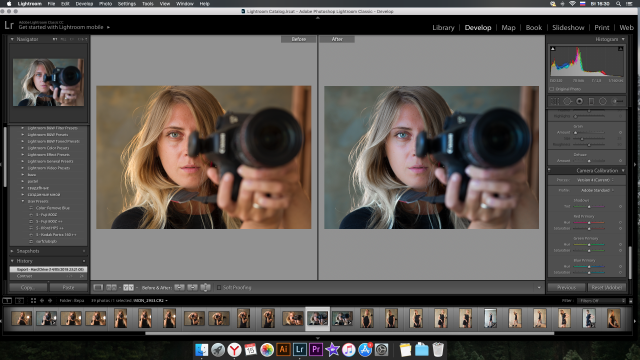This screenshot has height=360, width=640.
Task: Click the Navigator preview image
Action: tap(48, 82)
